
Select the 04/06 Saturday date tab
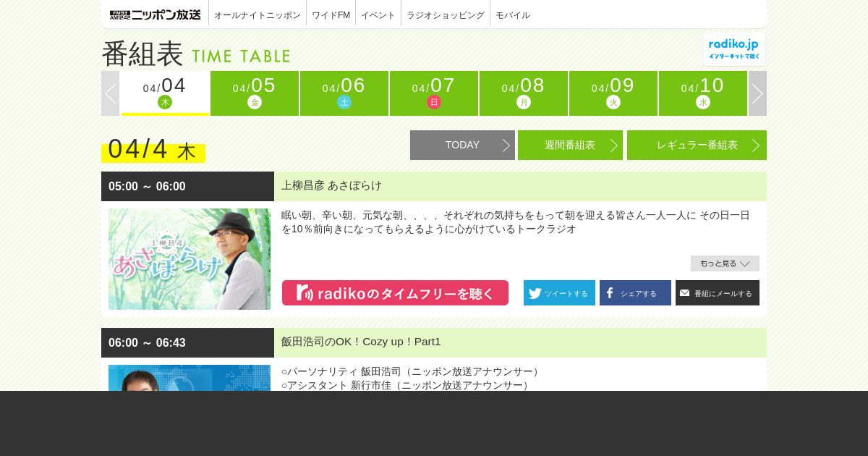(x=344, y=93)
